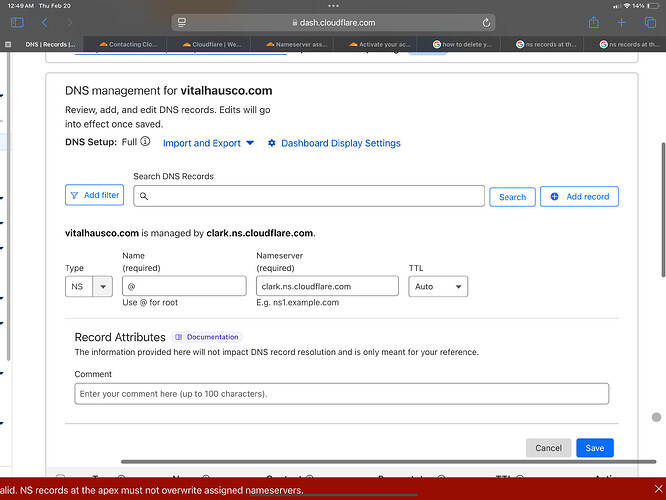Switch to how to delete y... tab
The width and height of the screenshot is (666, 500).
tap(462, 44)
